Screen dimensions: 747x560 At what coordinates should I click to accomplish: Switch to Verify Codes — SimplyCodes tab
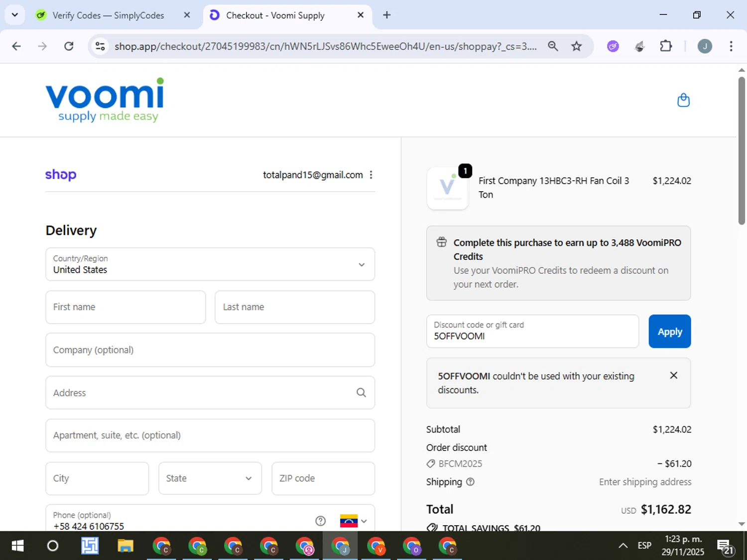pyautogui.click(x=108, y=15)
